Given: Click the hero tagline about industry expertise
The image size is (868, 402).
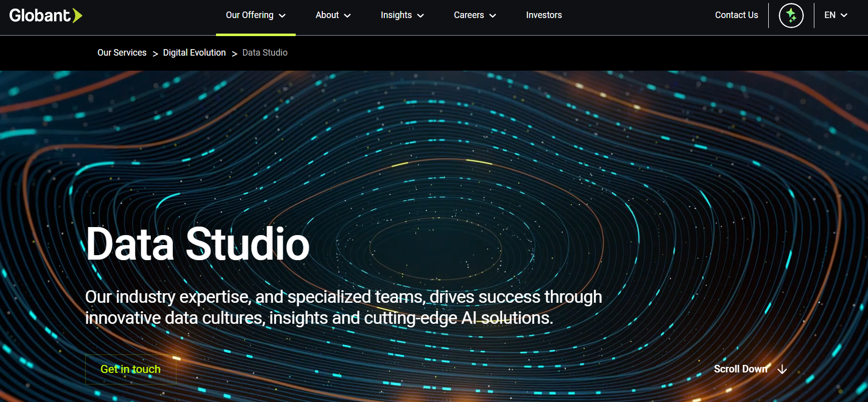Looking at the screenshot, I should (343, 307).
